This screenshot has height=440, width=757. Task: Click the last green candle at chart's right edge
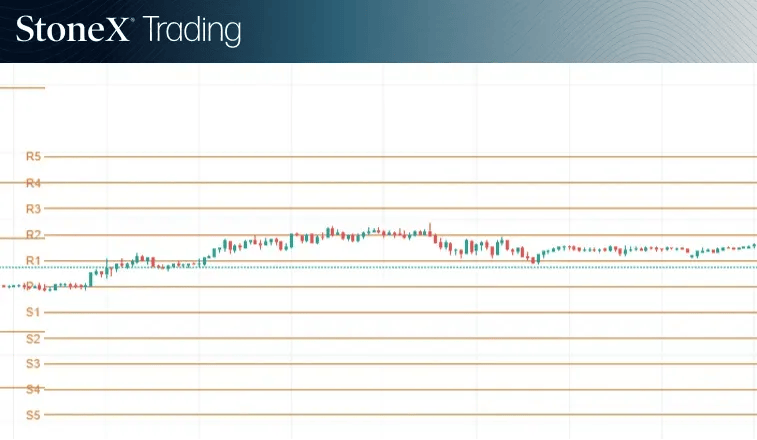pyautogui.click(x=755, y=246)
